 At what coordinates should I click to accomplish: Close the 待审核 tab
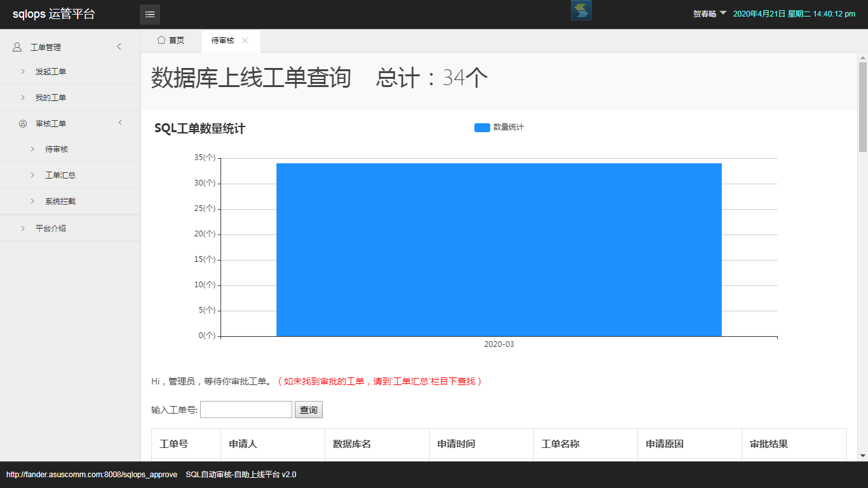pyautogui.click(x=245, y=41)
